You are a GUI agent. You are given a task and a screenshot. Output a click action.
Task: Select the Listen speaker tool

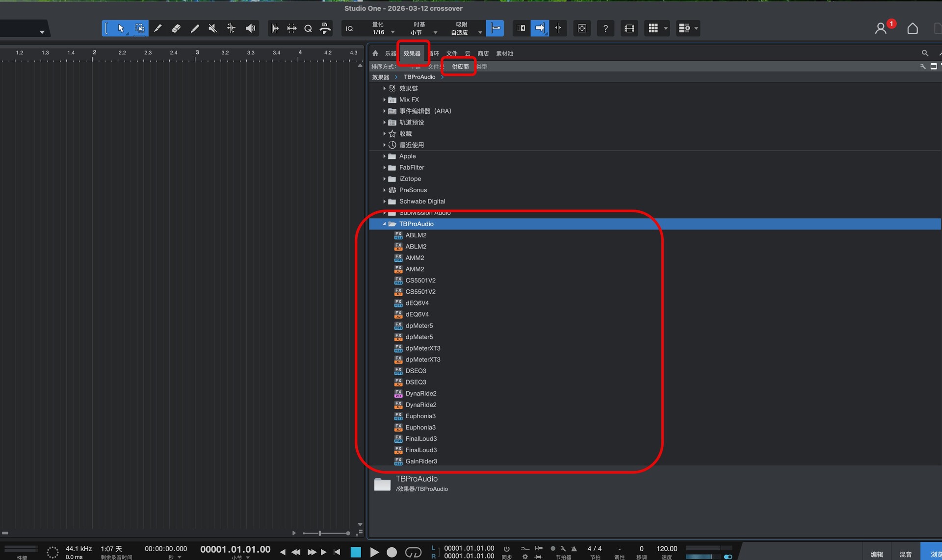[x=250, y=28]
